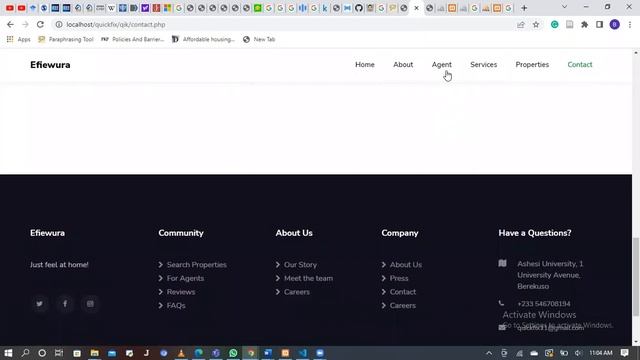This screenshot has width=640, height=360.
Task: Open the Extensions puzzle icon
Action: 584,24
